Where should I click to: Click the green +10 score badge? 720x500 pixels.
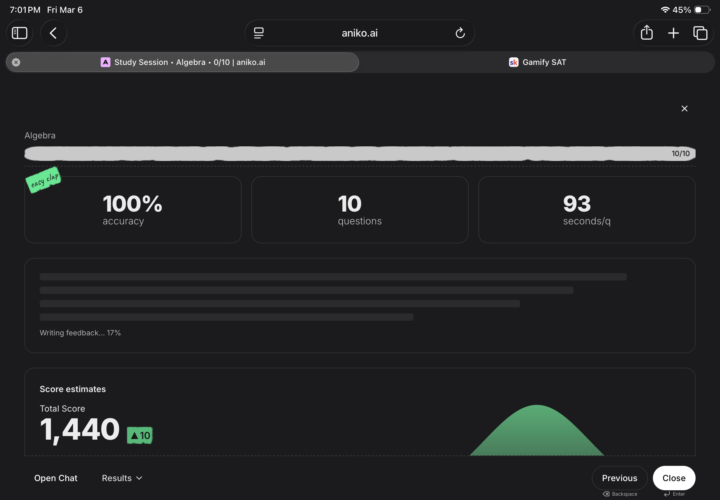pos(140,435)
